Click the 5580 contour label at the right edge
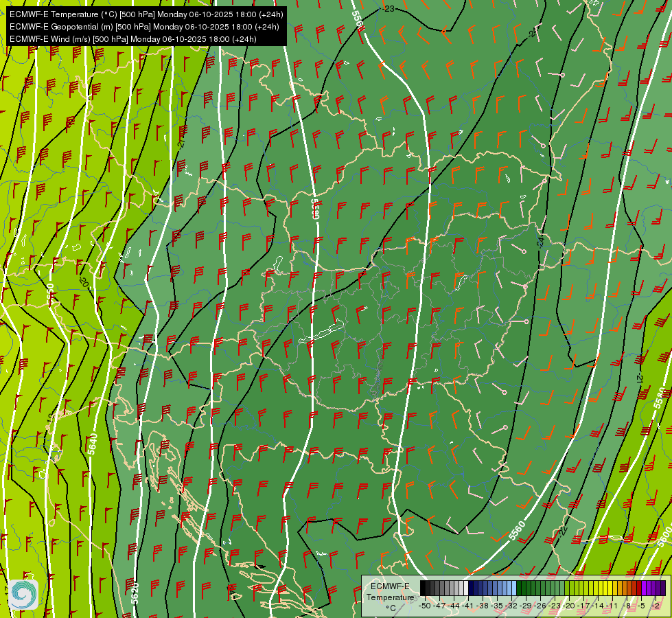672x618 pixels. point(660,398)
